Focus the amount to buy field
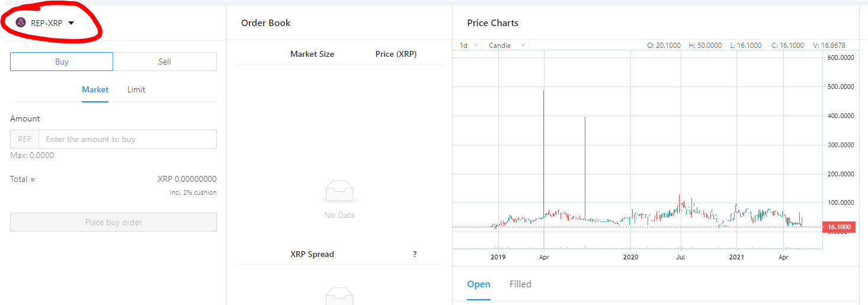 point(127,139)
